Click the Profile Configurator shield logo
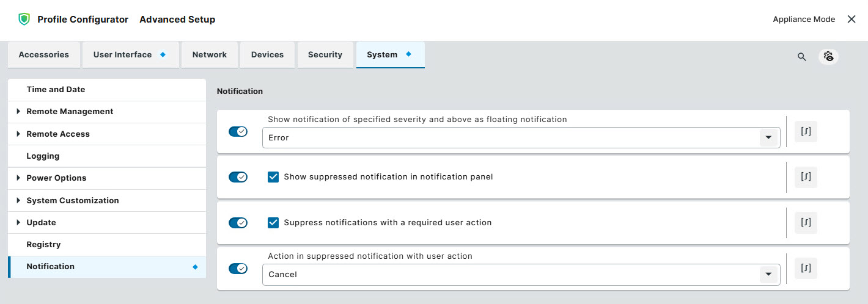This screenshot has width=868, height=304. (x=24, y=19)
